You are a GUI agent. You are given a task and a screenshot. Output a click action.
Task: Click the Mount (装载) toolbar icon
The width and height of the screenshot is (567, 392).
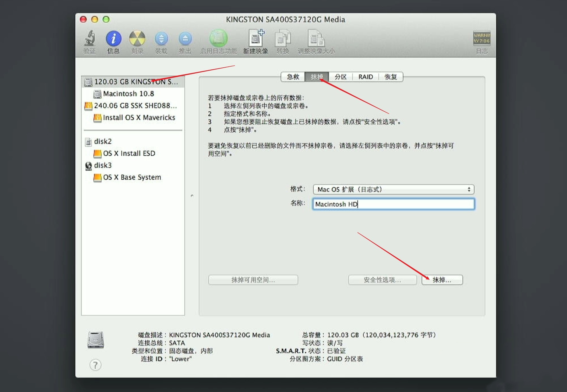161,39
